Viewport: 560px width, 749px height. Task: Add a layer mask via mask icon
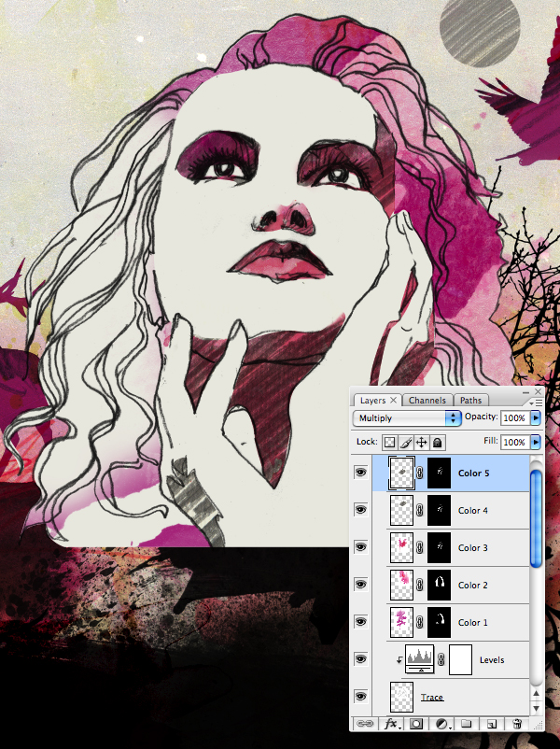[x=416, y=724]
